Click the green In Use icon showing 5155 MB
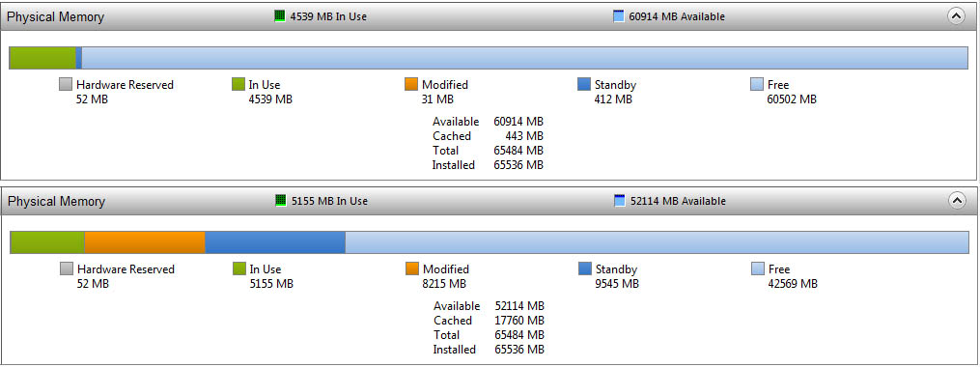Image resolution: width=980 pixels, height=367 pixels. click(281, 201)
